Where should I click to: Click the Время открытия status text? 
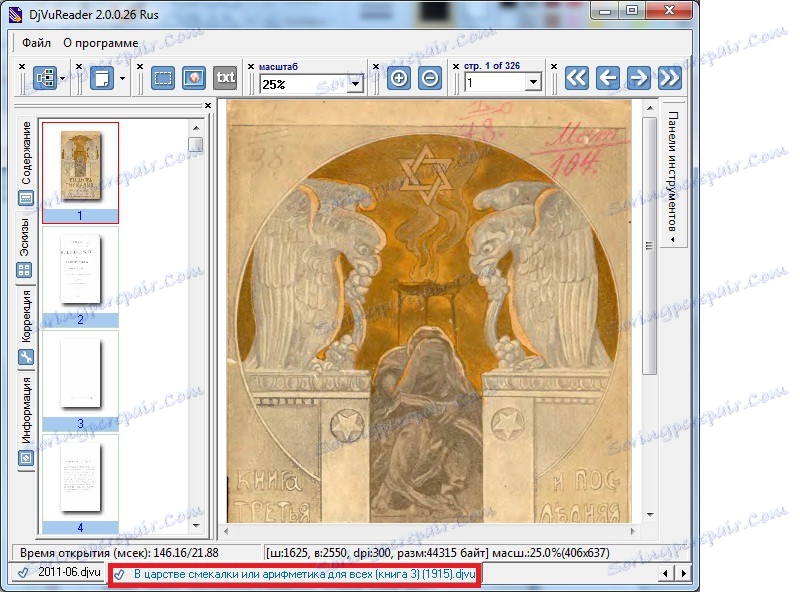click(119, 553)
